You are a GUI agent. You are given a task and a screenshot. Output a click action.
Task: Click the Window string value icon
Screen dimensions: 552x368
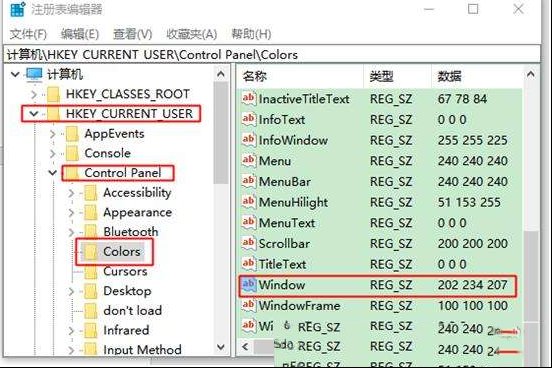pyautogui.click(x=248, y=285)
